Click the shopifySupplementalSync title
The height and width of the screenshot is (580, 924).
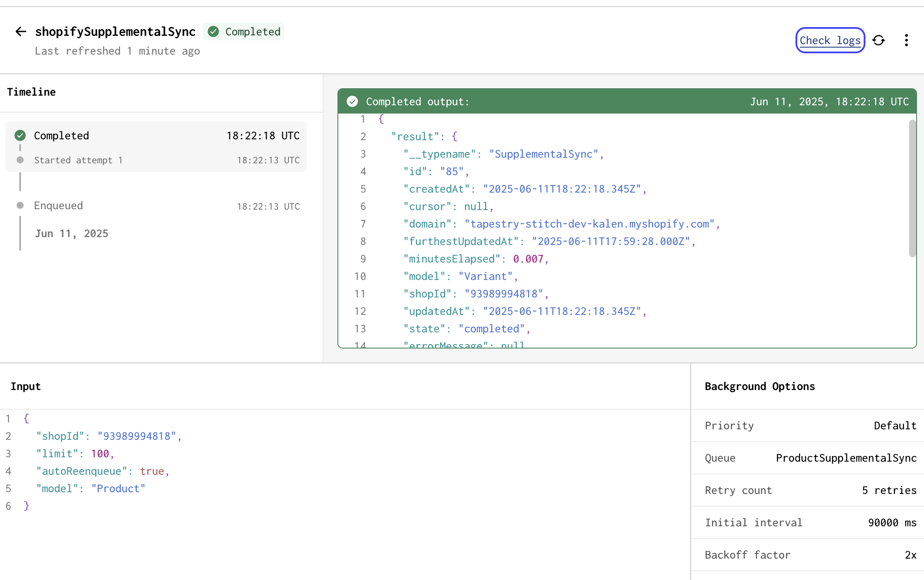115,31
